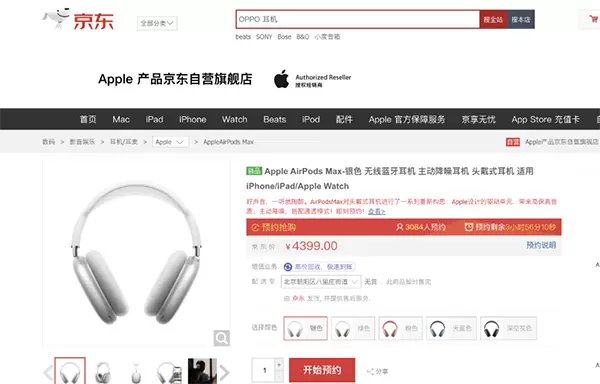
Task: Click the red start reservation button
Action: [x=322, y=370]
